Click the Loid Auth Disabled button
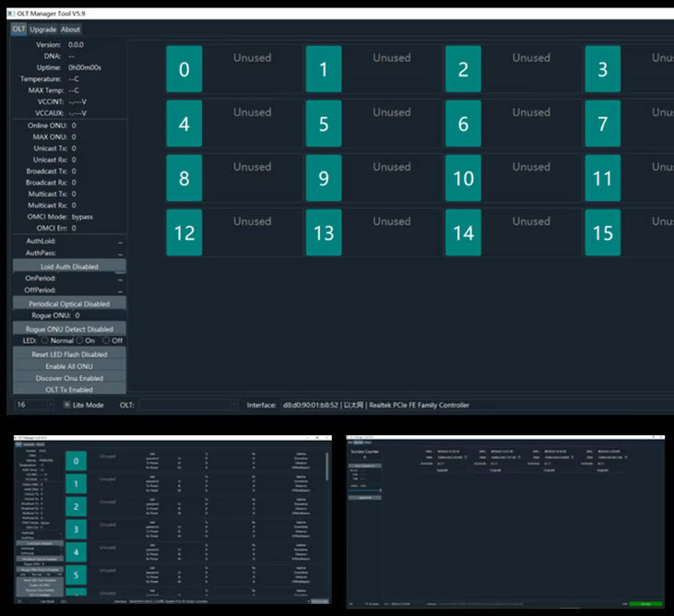Viewport: 674px width, 616px height. pos(69,267)
